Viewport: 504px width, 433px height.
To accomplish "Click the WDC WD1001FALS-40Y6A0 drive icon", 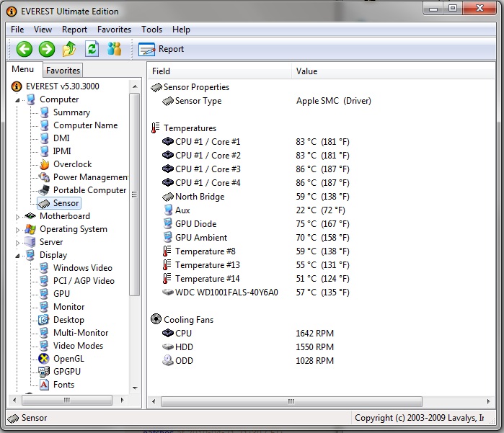I will [x=168, y=292].
